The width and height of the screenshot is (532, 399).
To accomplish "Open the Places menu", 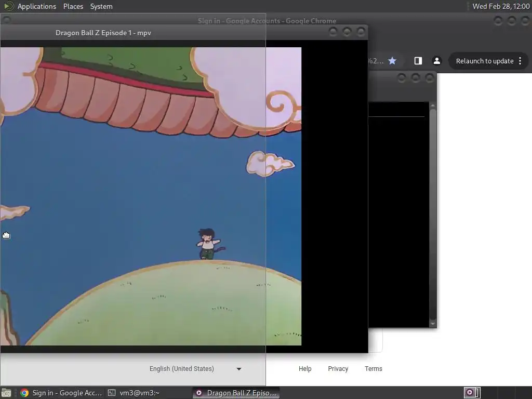I will coord(73,6).
